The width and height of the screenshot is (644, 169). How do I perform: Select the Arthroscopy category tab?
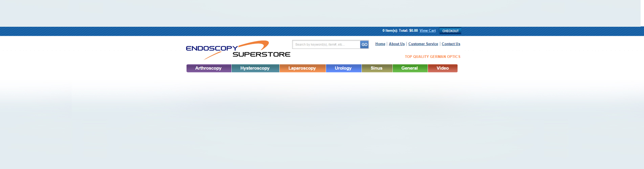(208, 68)
